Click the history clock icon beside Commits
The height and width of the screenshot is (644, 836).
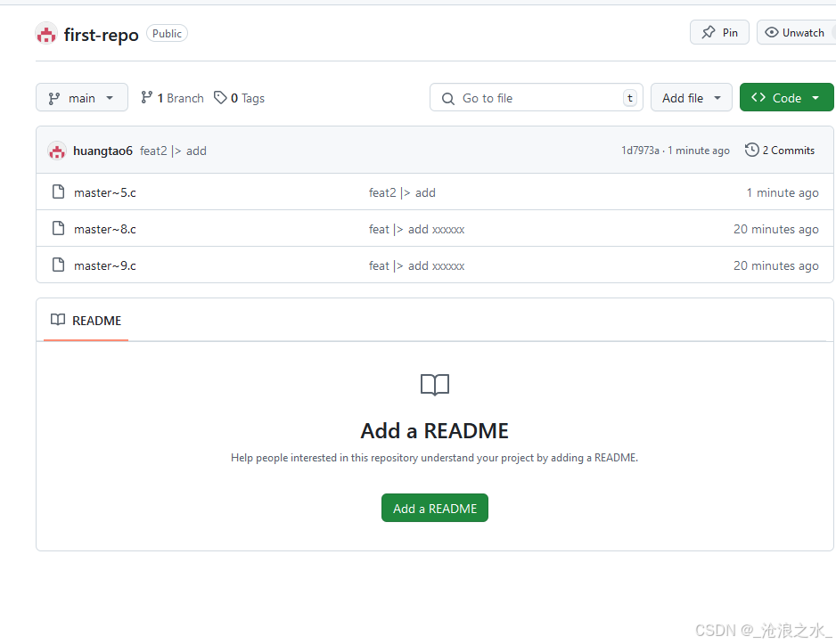[751, 150]
